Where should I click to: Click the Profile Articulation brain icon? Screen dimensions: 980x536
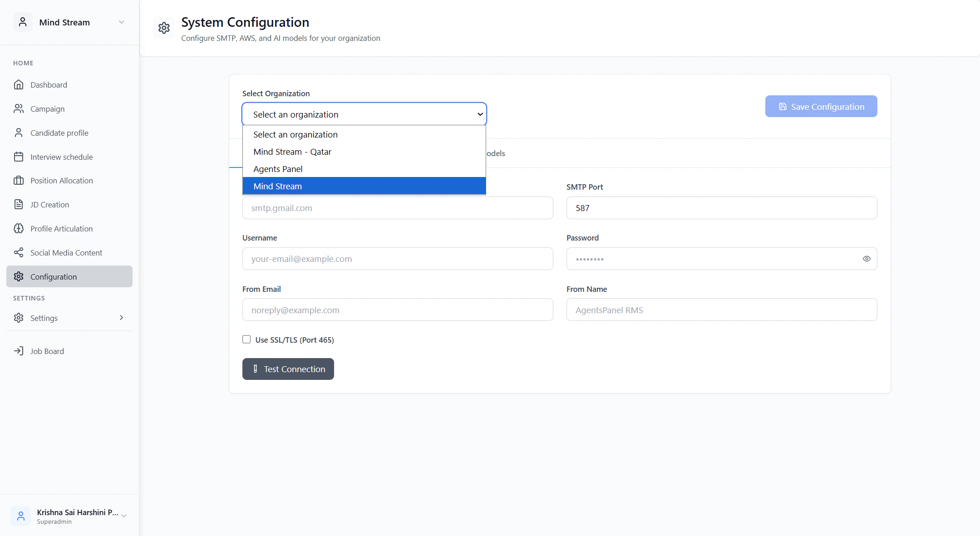19,229
